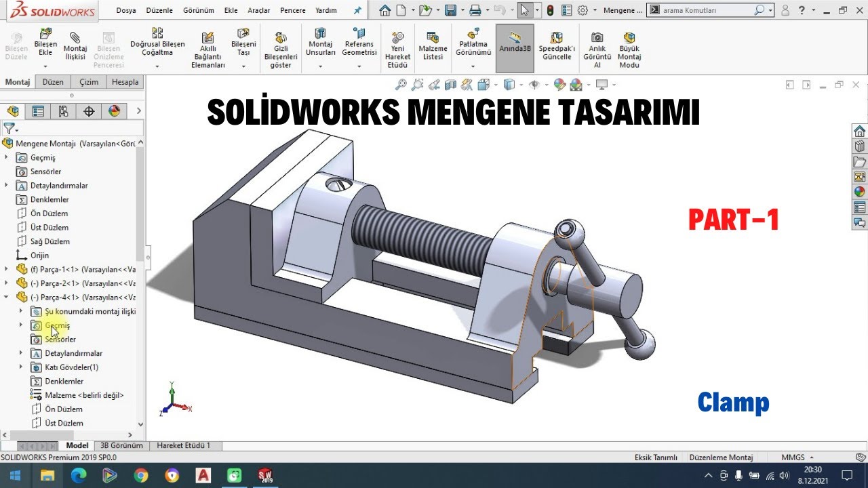Select the Orijin tree item

(x=39, y=256)
